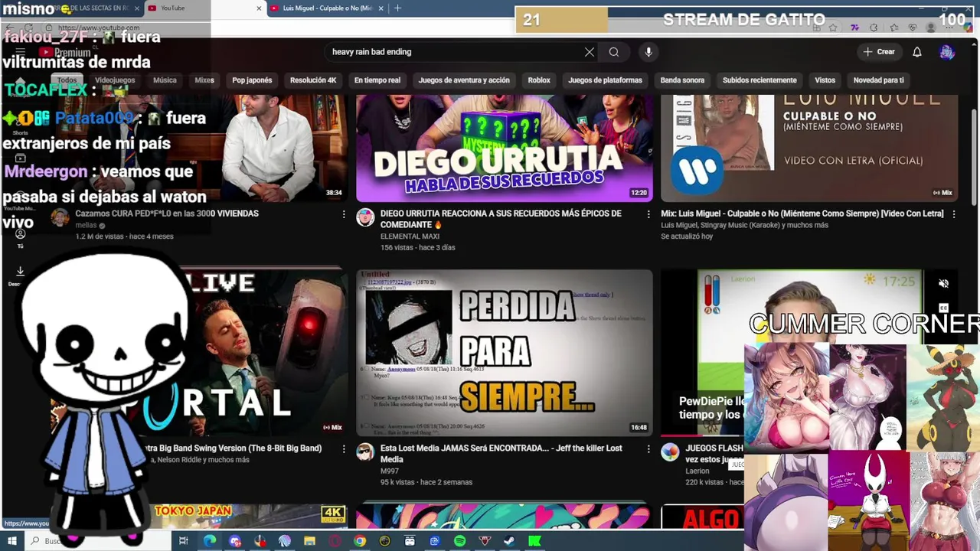980x551 pixels.
Task: Open Cazamos CURA video title link
Action: pyautogui.click(x=167, y=214)
